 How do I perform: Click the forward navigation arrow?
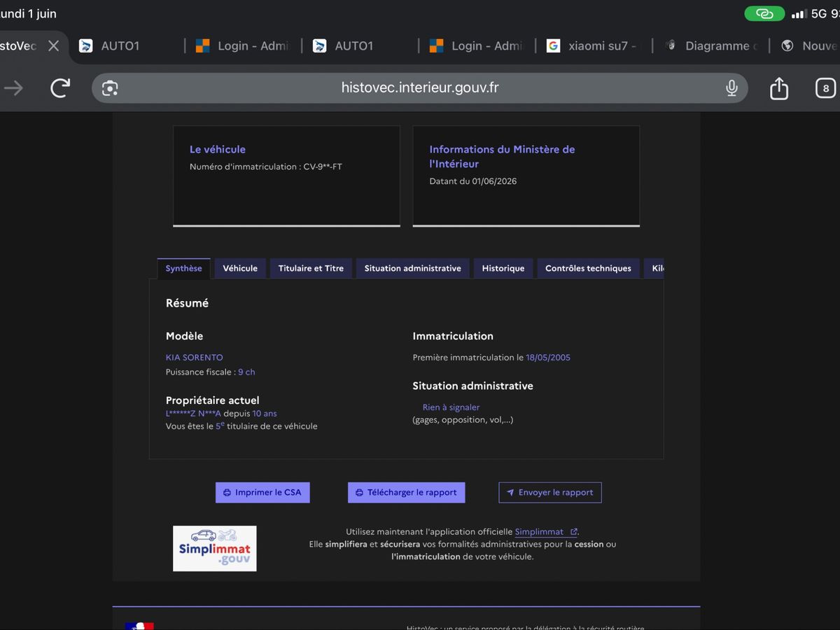coord(13,88)
